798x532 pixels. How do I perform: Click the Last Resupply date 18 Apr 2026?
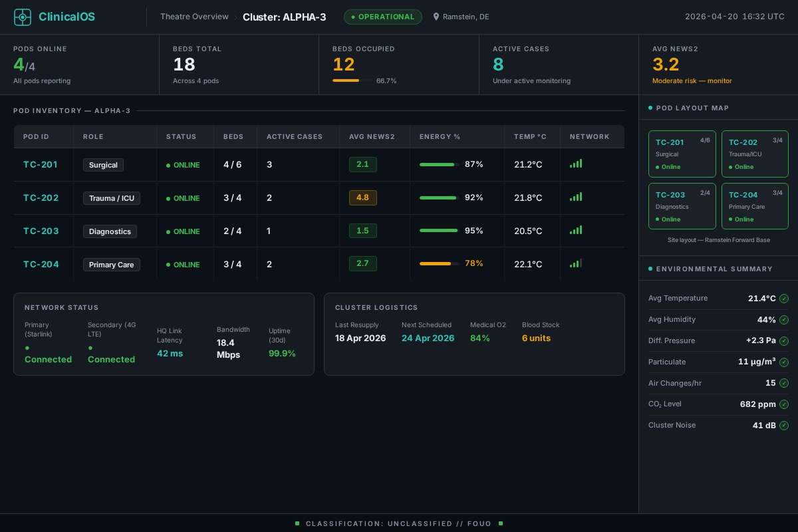(360, 338)
